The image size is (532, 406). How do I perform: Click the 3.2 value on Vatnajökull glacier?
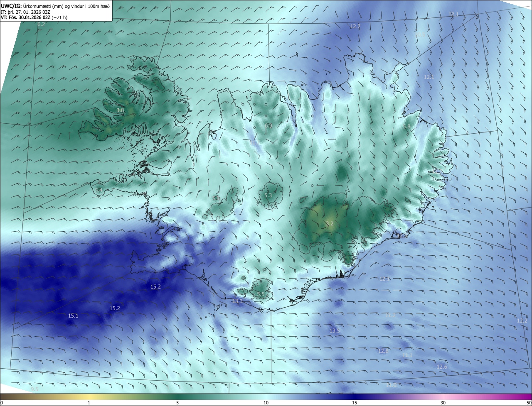click(x=330, y=223)
